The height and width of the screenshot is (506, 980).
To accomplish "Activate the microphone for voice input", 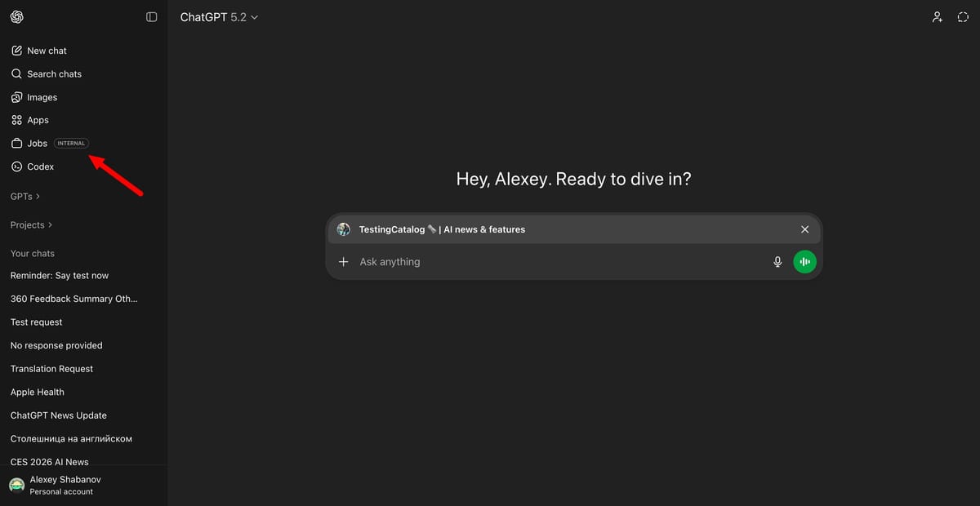I will point(777,261).
